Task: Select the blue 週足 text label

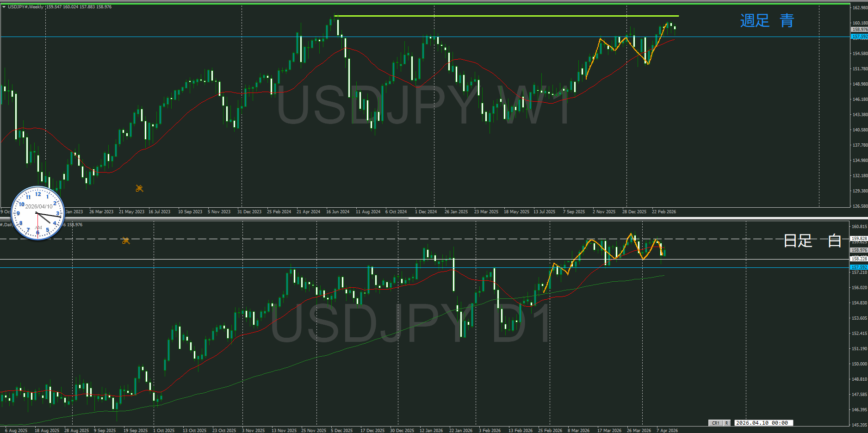Action: coord(754,21)
